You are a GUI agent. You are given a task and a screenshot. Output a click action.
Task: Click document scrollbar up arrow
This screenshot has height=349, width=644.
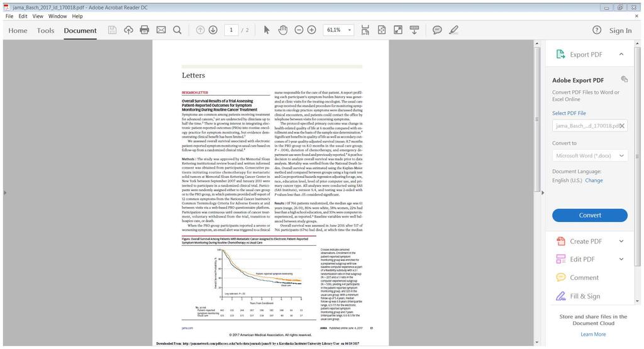(x=536, y=43)
